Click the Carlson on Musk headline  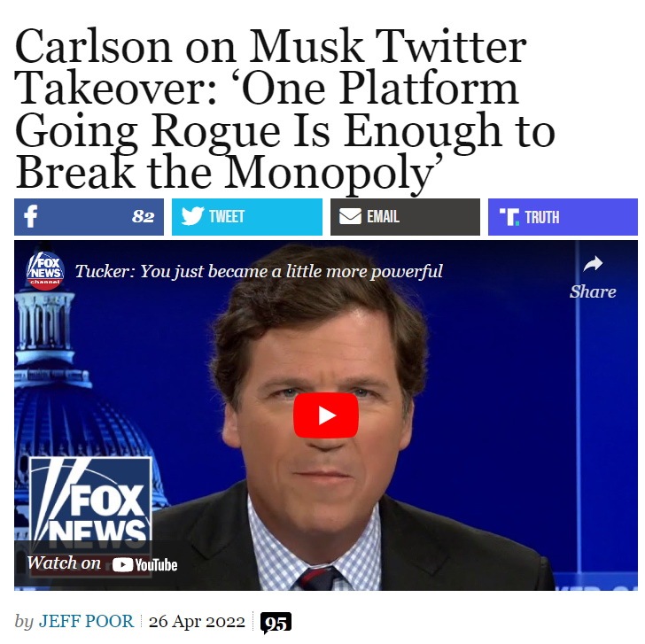284,110
